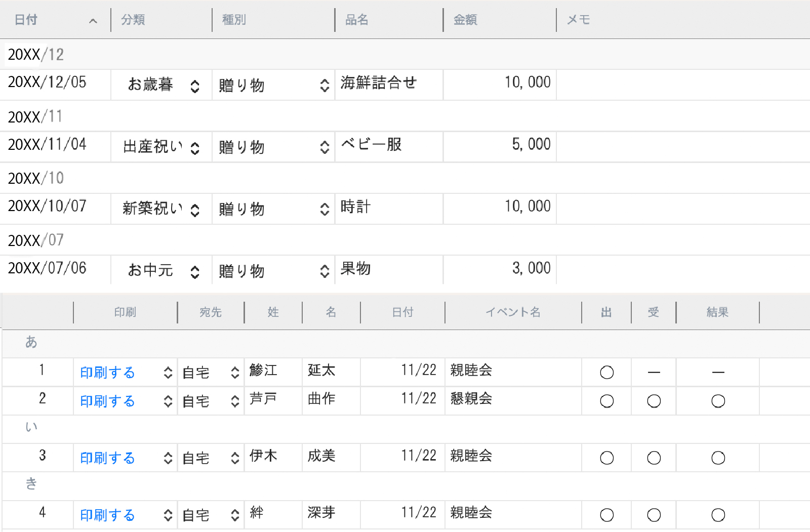Toggle the 出 circle for 鯵江 延太
Viewport: 810px width, 532px height.
[606, 373]
